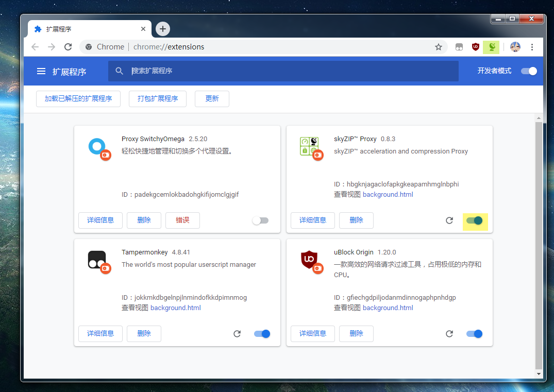Click the 更新 button
Screen dimensions: 554x392
tap(212, 99)
